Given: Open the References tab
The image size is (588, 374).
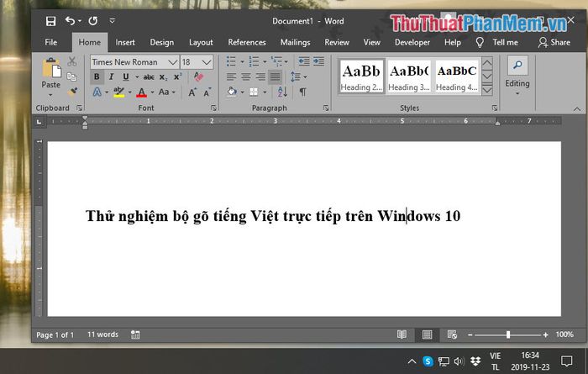Looking at the screenshot, I should click(x=247, y=42).
